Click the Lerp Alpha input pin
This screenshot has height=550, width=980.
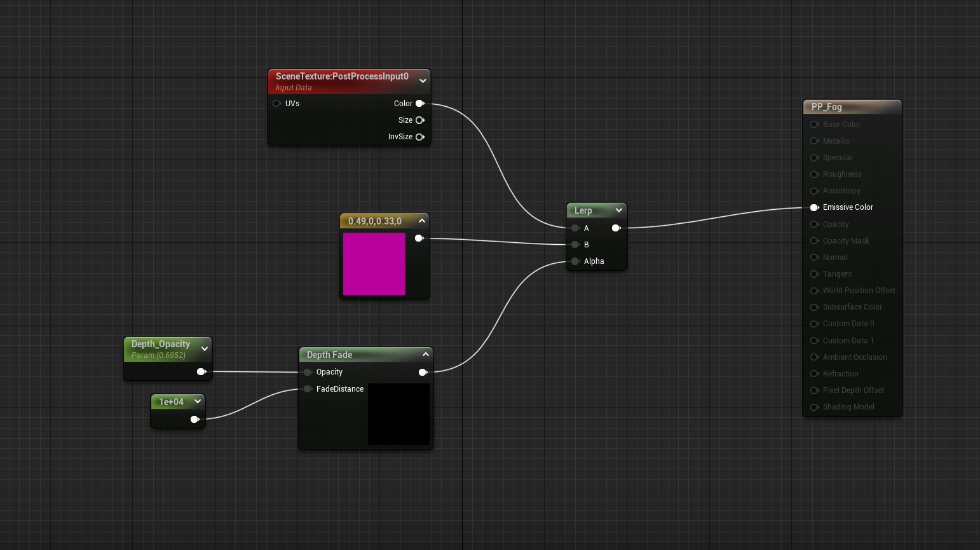click(575, 261)
